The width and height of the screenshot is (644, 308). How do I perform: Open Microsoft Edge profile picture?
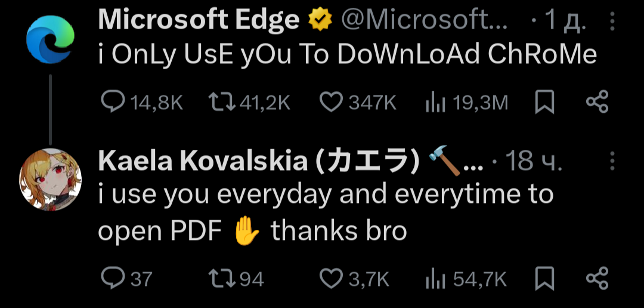tap(51, 38)
